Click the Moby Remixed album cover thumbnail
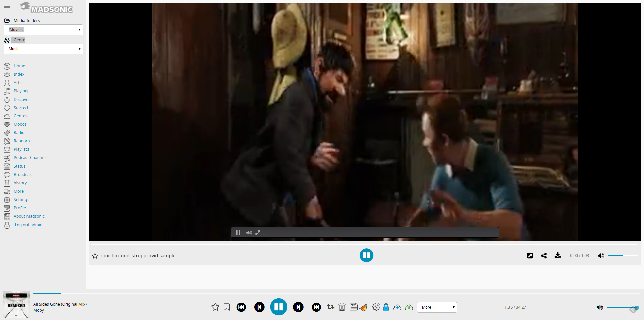 (16, 304)
